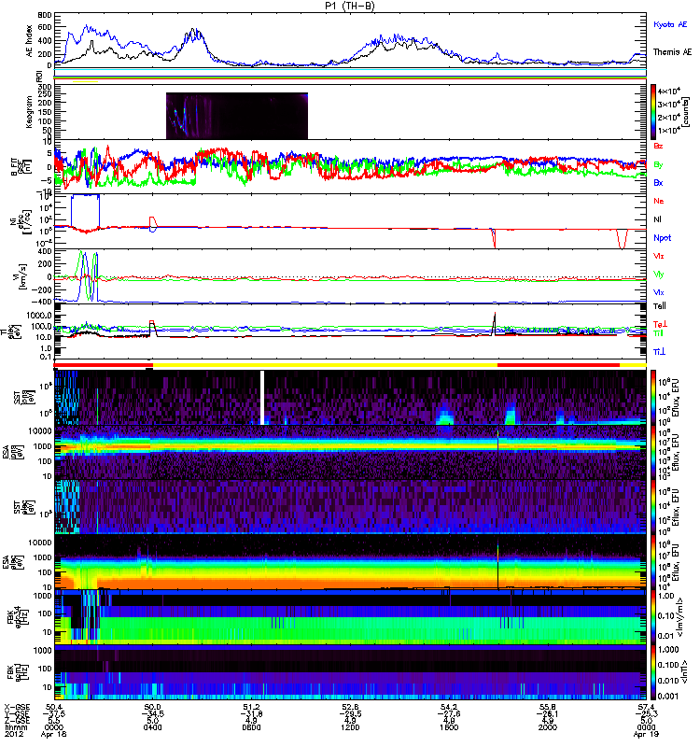
Task: Click the black Ni density label
Action: [x=657, y=219]
